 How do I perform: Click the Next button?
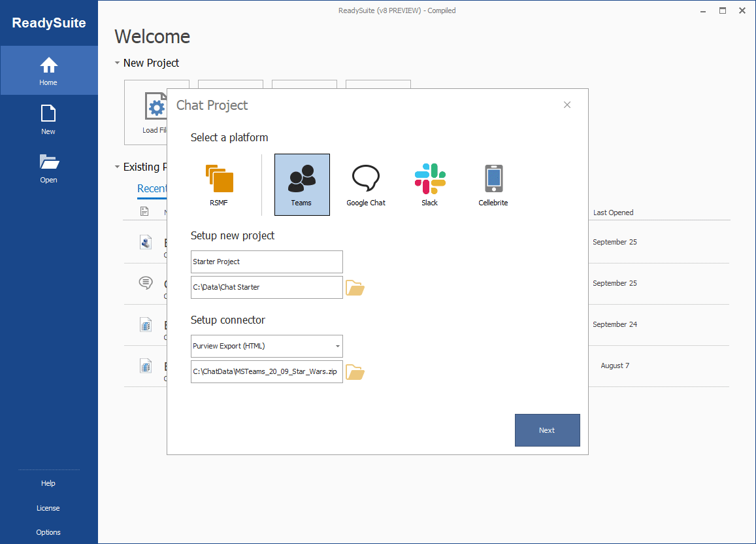[547, 430]
